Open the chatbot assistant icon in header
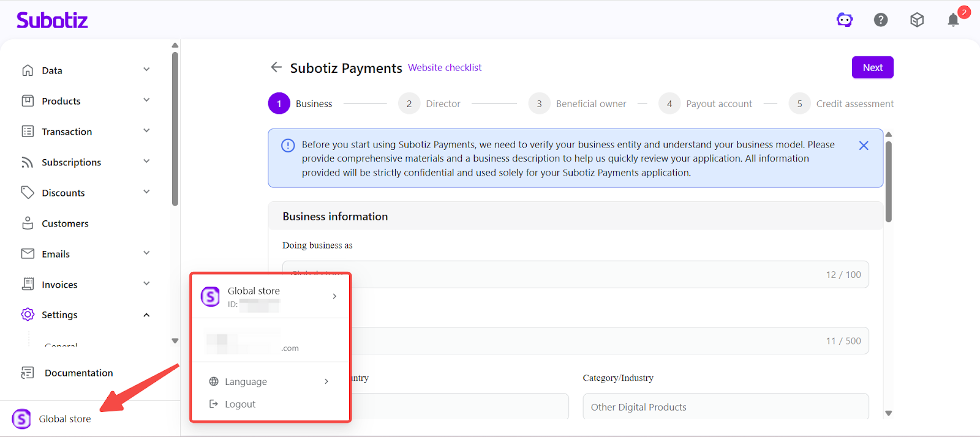This screenshot has width=980, height=437. click(x=845, y=20)
